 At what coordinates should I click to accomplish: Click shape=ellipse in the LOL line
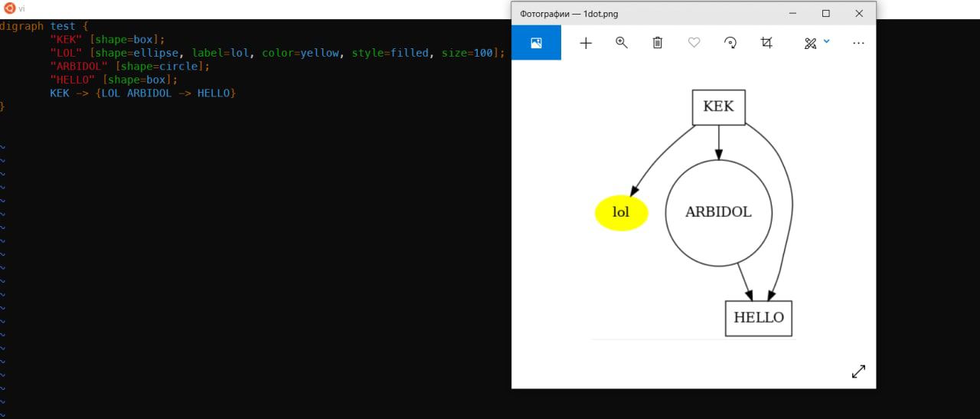tap(137, 53)
